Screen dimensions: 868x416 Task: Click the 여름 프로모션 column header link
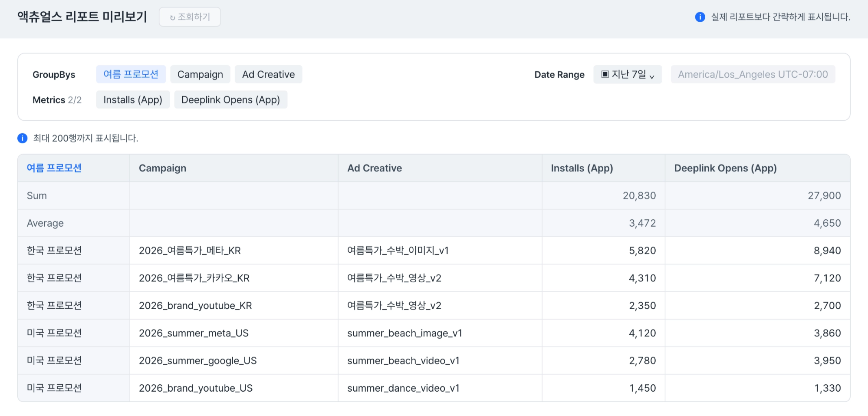point(54,168)
